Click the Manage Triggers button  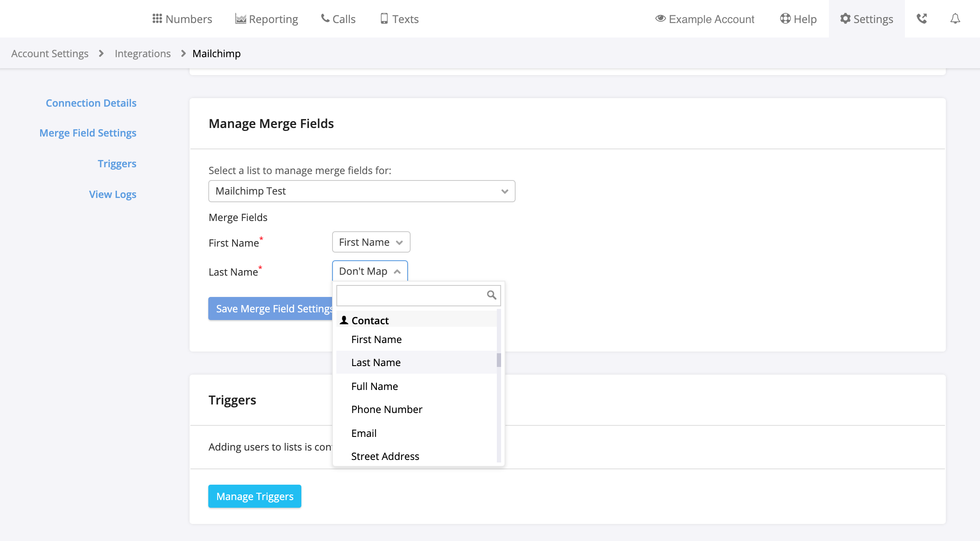click(255, 496)
